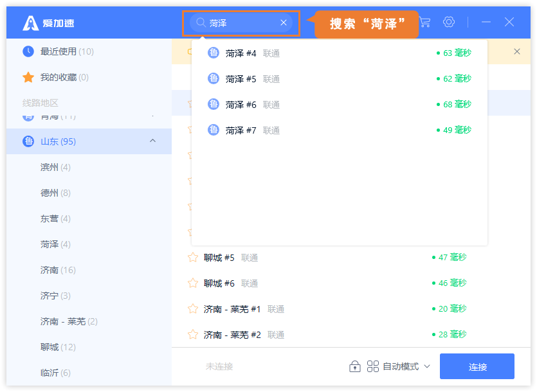This screenshot has height=392, width=537.
Task: Click inside the search input field
Action: pyautogui.click(x=241, y=23)
